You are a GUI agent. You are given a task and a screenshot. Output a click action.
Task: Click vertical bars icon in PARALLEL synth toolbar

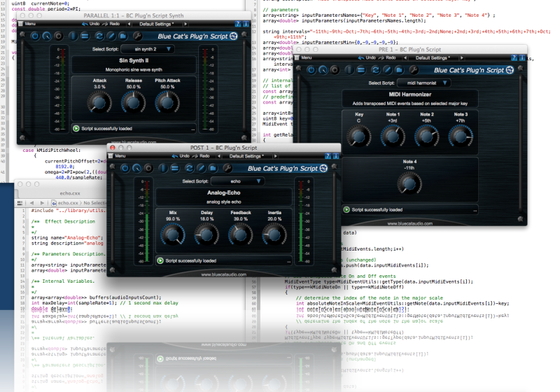[x=73, y=36]
